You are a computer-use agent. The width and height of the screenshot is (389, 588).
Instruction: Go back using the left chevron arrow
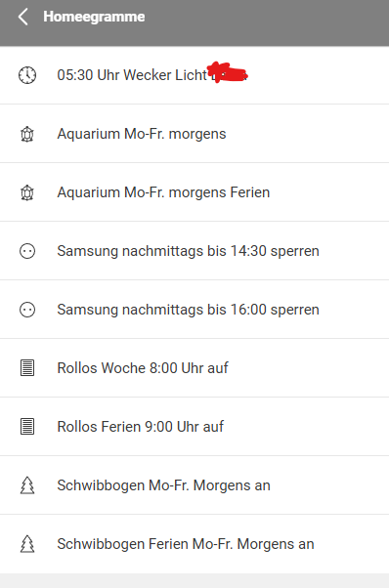point(22,17)
